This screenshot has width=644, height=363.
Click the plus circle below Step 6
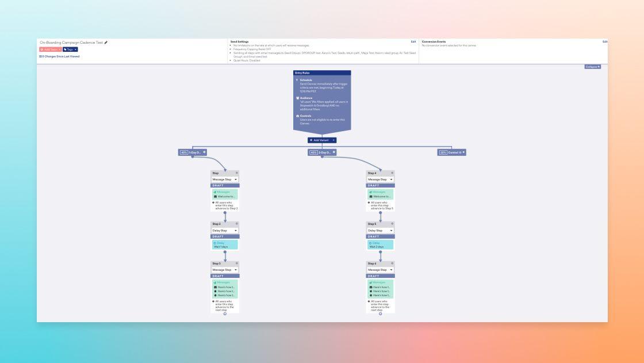(x=380, y=314)
